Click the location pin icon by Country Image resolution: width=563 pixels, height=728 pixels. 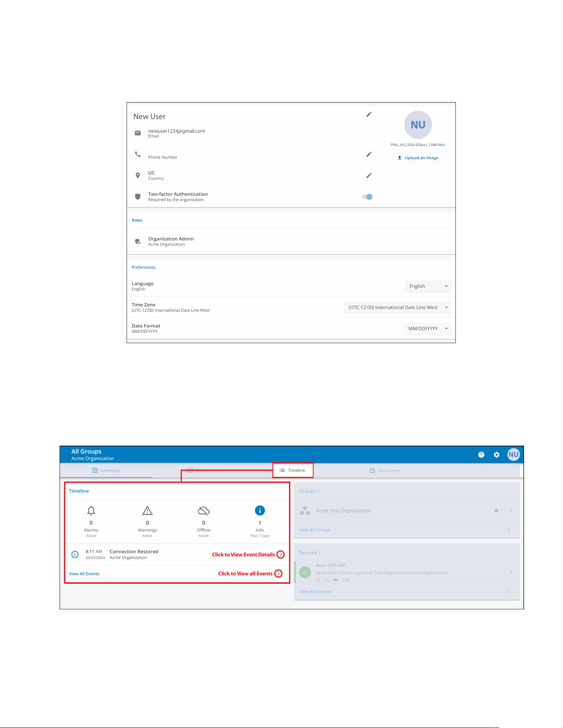138,175
